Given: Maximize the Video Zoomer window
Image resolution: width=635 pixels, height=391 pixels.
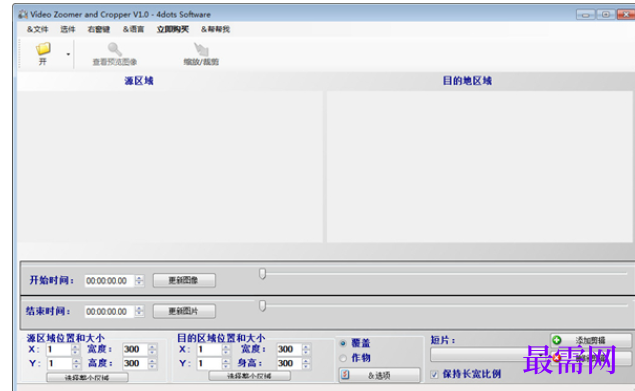Looking at the screenshot, I should 606,15.
